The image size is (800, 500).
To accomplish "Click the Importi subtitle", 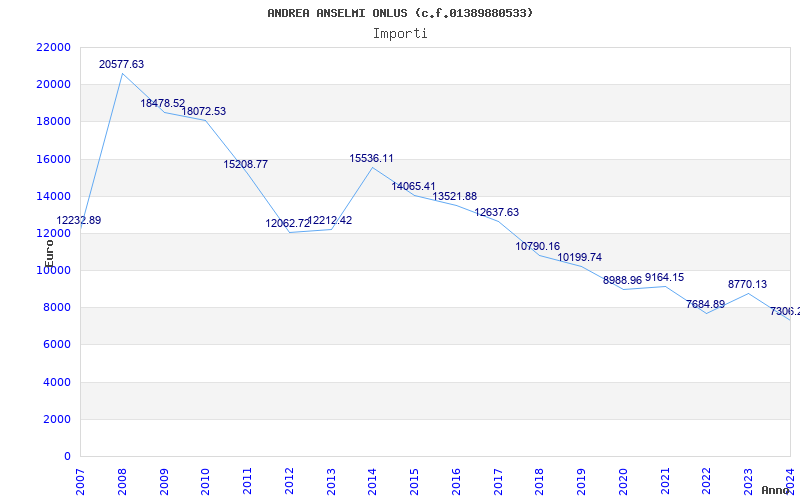I will pyautogui.click(x=400, y=34).
